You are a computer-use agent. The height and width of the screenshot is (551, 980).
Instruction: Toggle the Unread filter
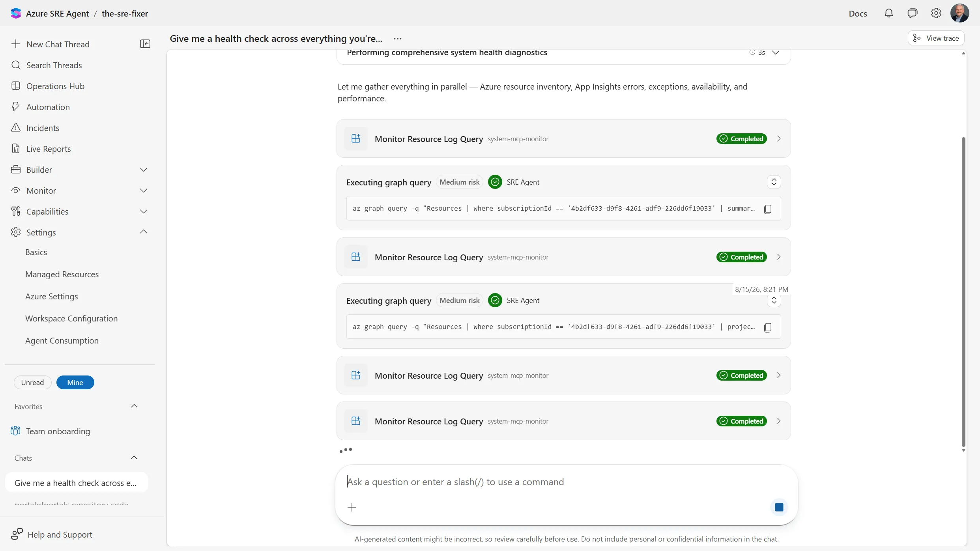click(x=32, y=383)
